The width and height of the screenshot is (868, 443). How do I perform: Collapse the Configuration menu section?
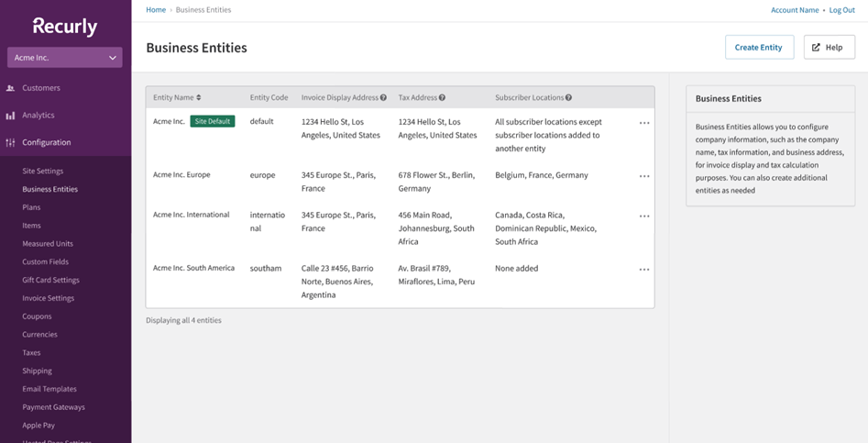point(47,142)
